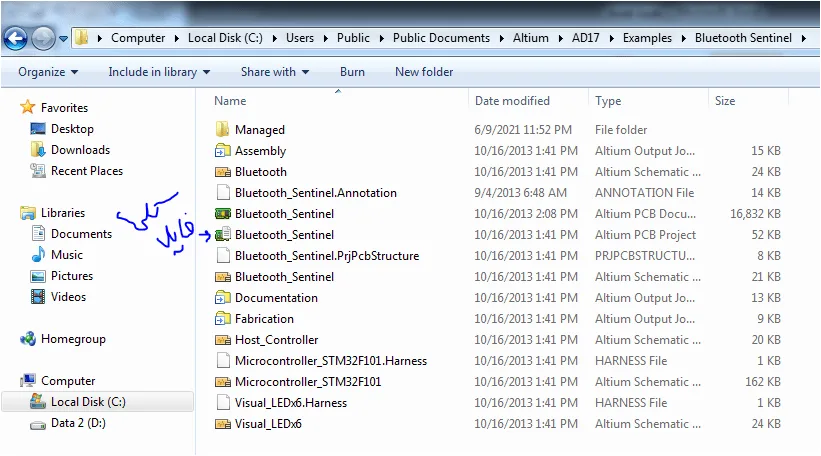Select Bluetooth_Sentinel PCB Document icon
This screenshot has width=821, height=456.
[223, 214]
